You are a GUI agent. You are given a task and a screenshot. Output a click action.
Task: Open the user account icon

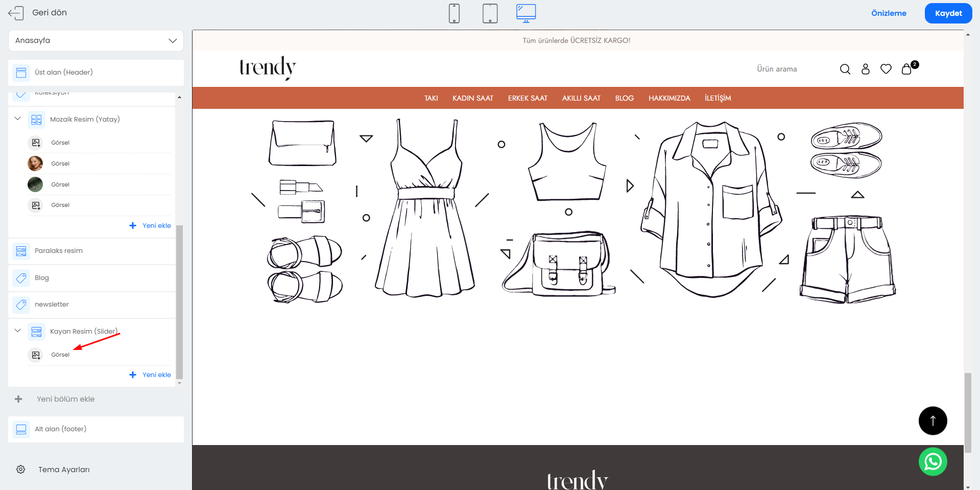[x=865, y=69]
